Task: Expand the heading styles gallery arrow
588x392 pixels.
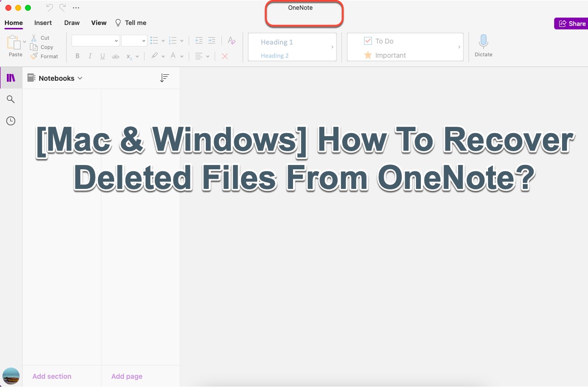Action: 332,47
